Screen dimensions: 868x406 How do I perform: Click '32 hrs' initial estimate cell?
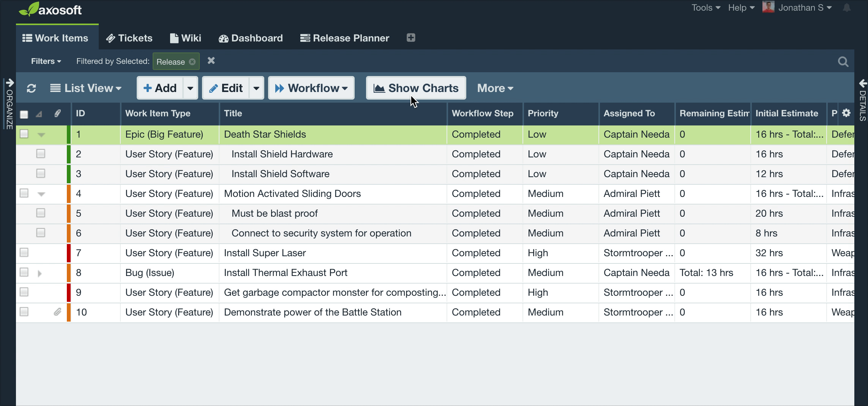click(x=769, y=253)
